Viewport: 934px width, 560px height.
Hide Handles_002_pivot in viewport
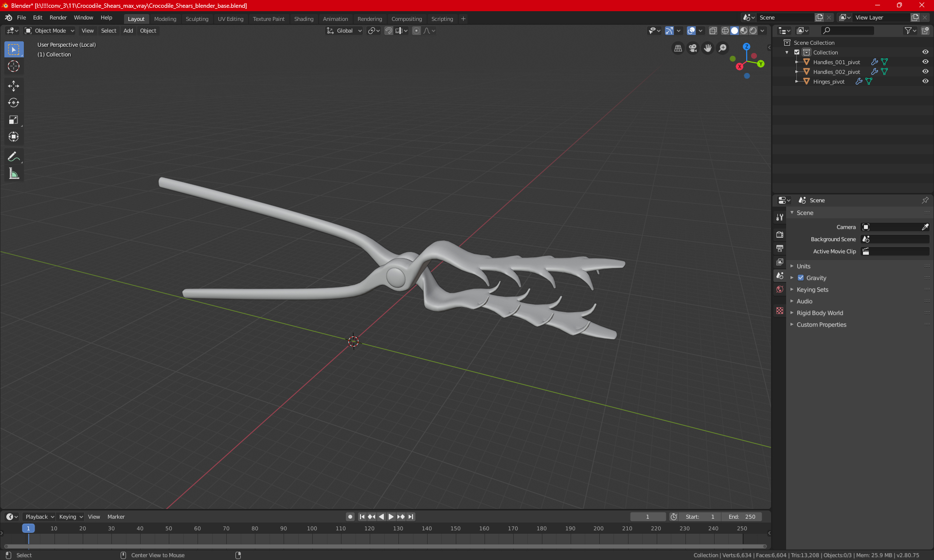click(925, 71)
